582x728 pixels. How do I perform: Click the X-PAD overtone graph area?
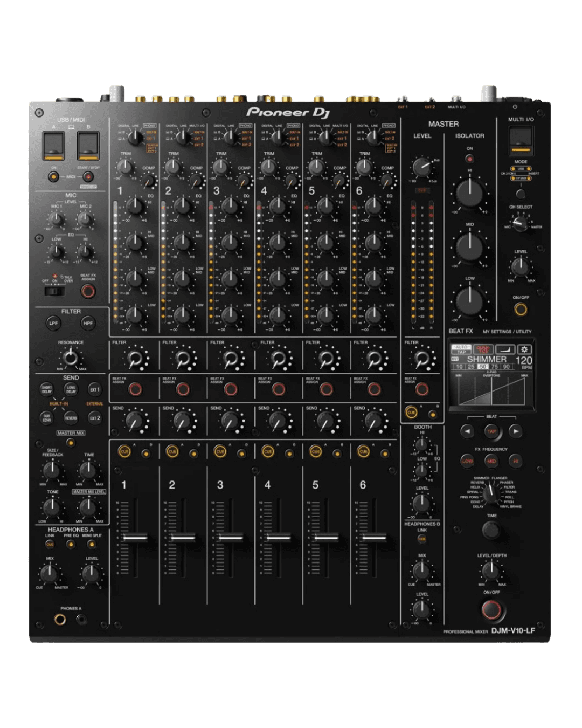click(x=491, y=392)
